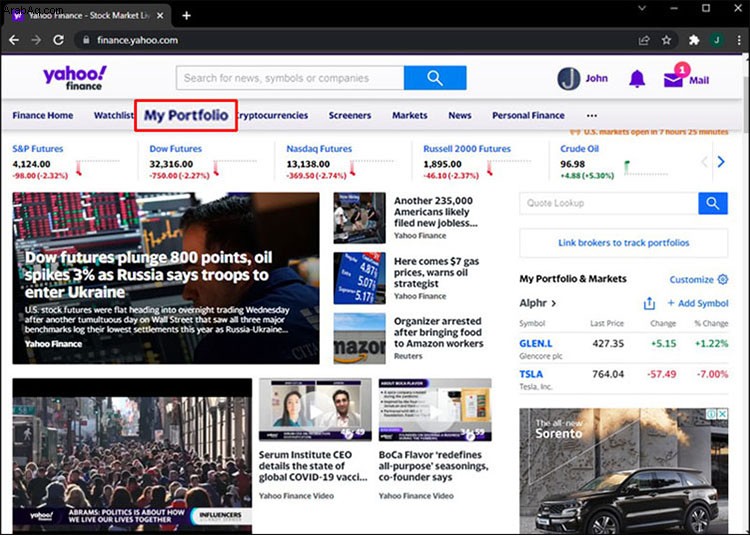This screenshot has width=750, height=536.
Task: Expand the Alphr portfolio chevron
Action: pyautogui.click(x=553, y=303)
